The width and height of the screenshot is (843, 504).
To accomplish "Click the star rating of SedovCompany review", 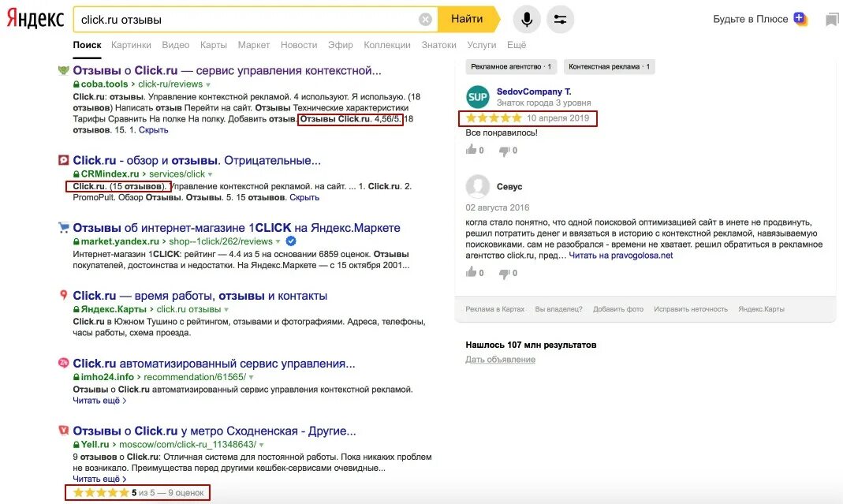I will pyautogui.click(x=494, y=118).
